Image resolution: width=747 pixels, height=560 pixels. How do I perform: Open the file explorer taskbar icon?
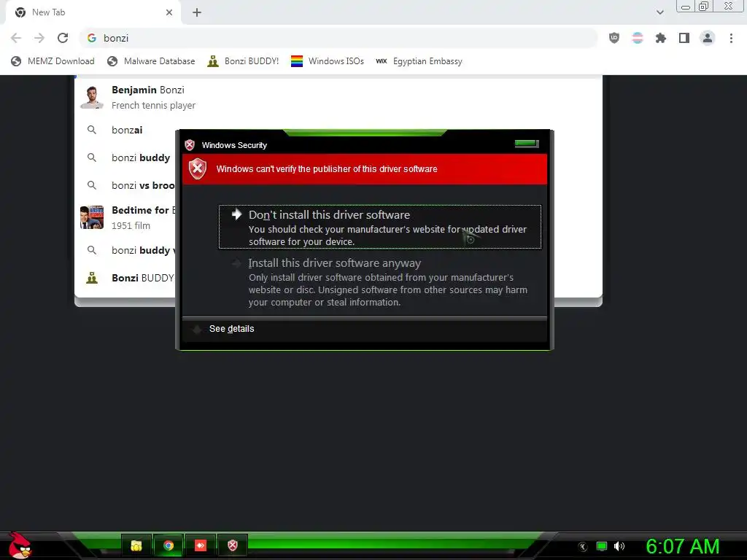pyautogui.click(x=136, y=545)
